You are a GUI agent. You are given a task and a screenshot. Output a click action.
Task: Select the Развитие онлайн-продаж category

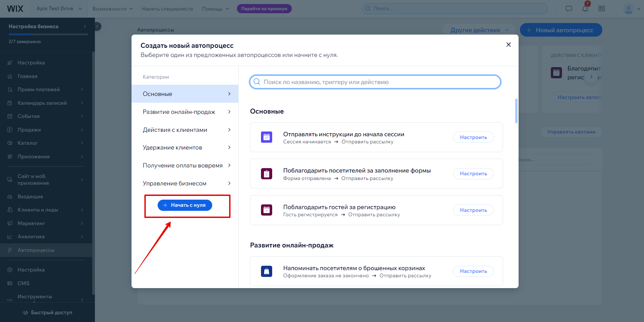tap(185, 112)
